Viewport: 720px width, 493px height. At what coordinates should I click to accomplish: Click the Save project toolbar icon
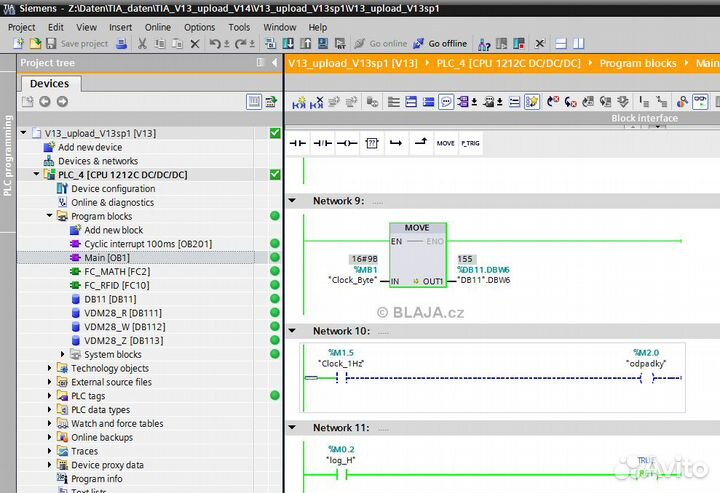point(52,44)
